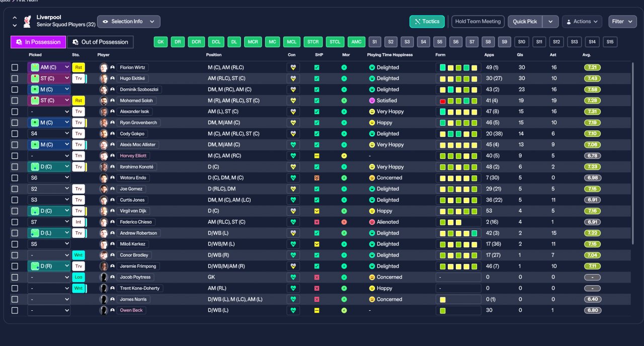Tick Jeremie Frimpong's row checkbox

click(15, 266)
